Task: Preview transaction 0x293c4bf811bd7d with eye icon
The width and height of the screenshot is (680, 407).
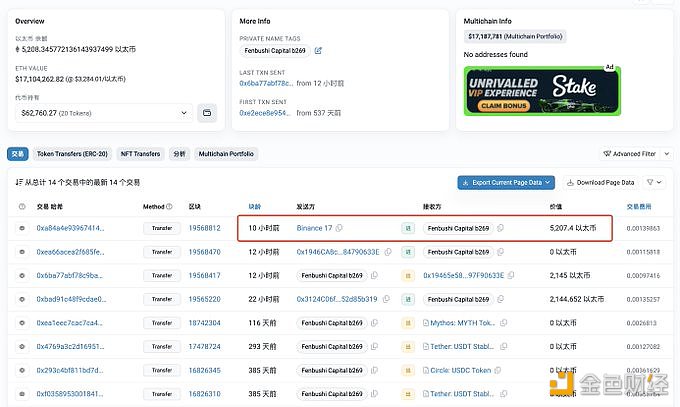Action: pos(22,371)
